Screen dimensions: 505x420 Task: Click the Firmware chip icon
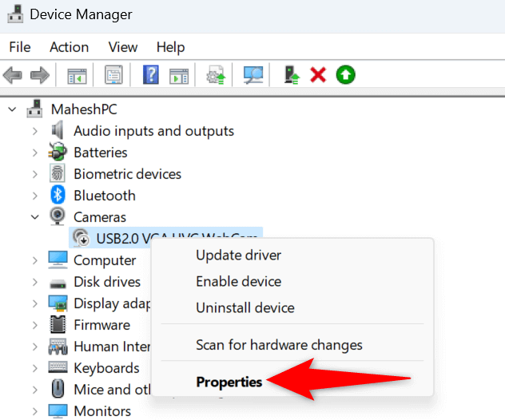tap(58, 324)
